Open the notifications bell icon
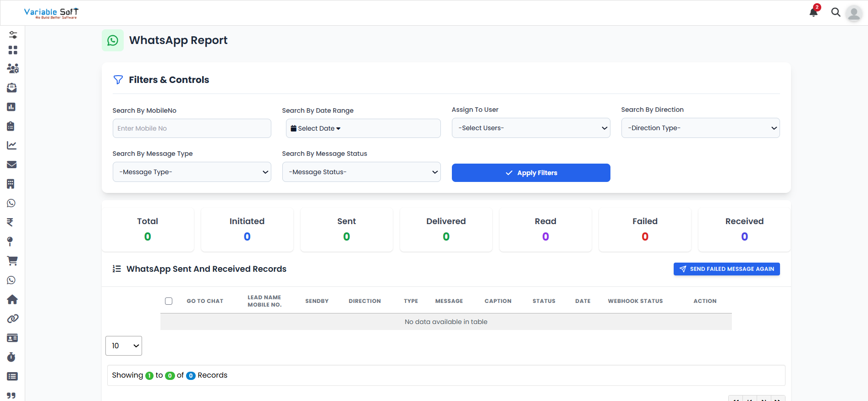This screenshot has width=868, height=401. (x=813, y=12)
